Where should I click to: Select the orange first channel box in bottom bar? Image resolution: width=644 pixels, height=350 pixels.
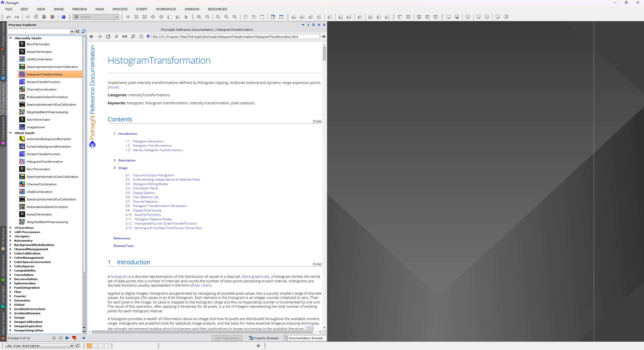[89, 346]
